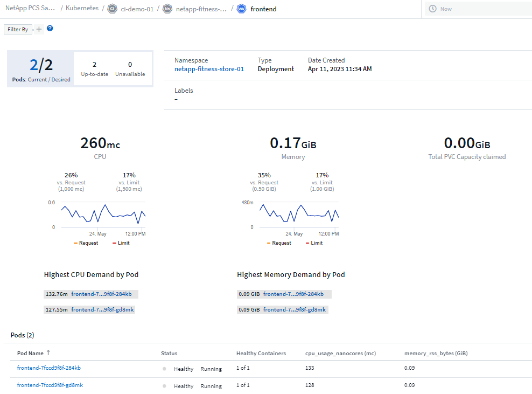Open the blue help question mark icon
The width and height of the screenshot is (532, 394).
tap(50, 29)
